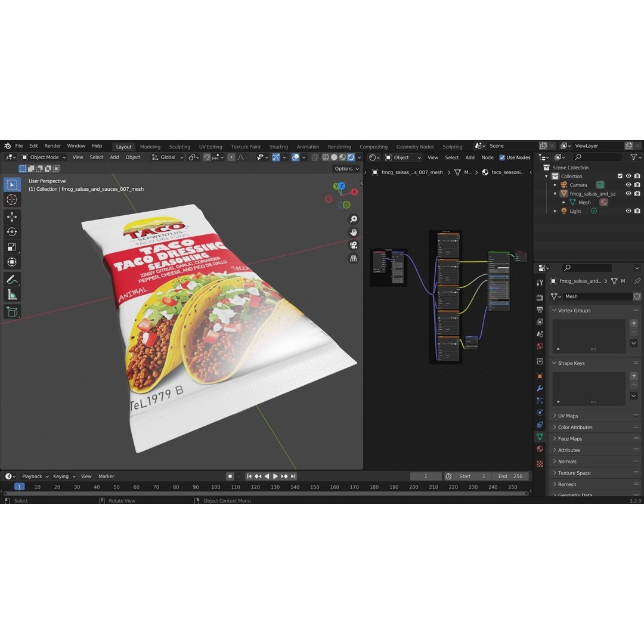This screenshot has height=644, width=644.
Task: Open the Modifiers wrench tab
Action: point(540,388)
